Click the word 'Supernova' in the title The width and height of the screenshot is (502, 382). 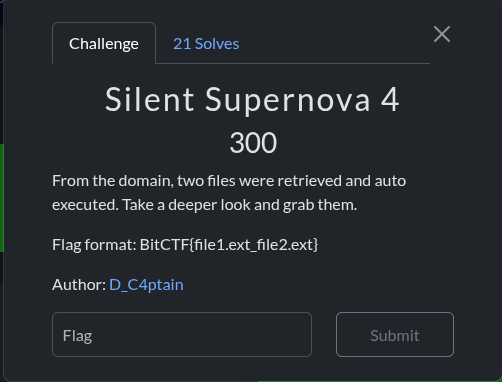tap(288, 100)
